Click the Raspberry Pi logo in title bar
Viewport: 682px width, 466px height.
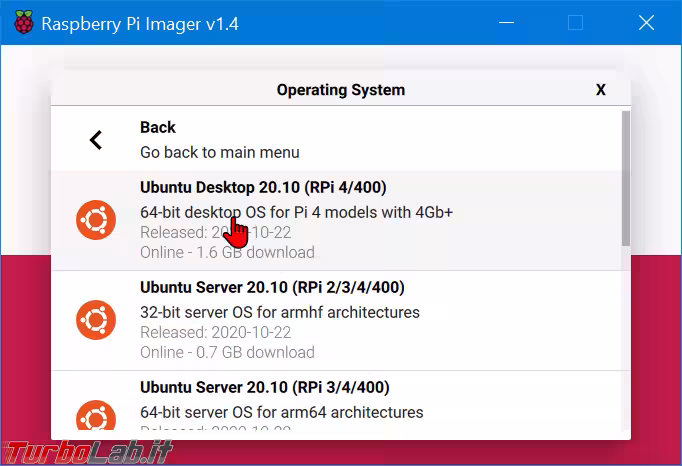coord(21,23)
